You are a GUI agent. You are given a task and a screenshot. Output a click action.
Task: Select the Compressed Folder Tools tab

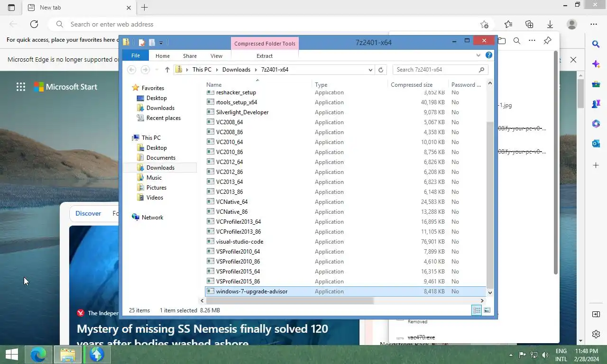point(265,44)
